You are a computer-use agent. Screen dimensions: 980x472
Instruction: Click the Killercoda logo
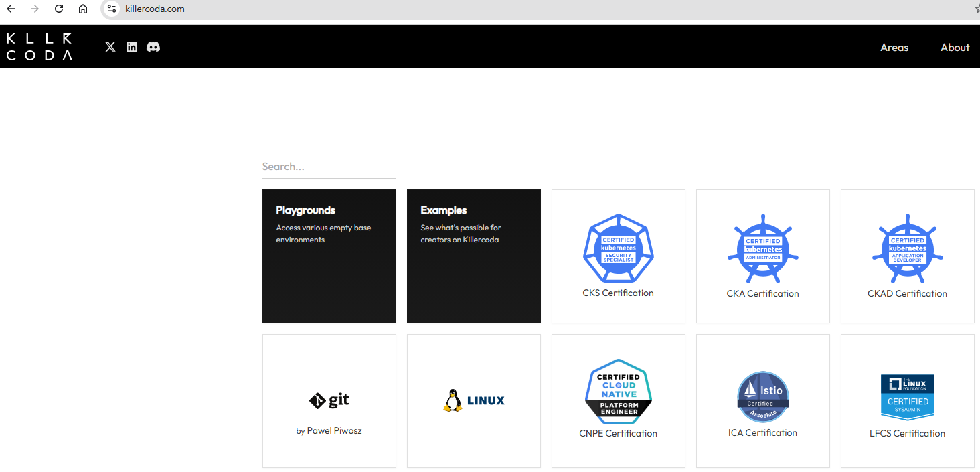[39, 47]
